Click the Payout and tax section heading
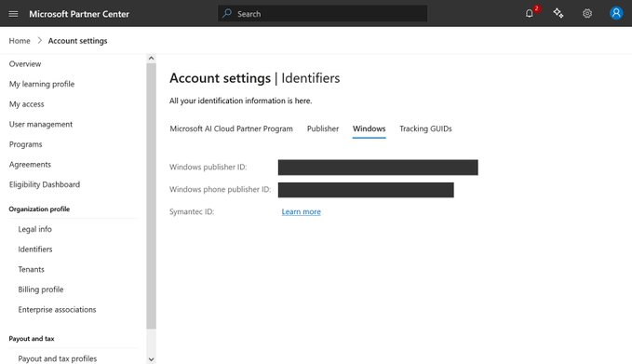This screenshot has height=364, width=632. click(x=32, y=339)
